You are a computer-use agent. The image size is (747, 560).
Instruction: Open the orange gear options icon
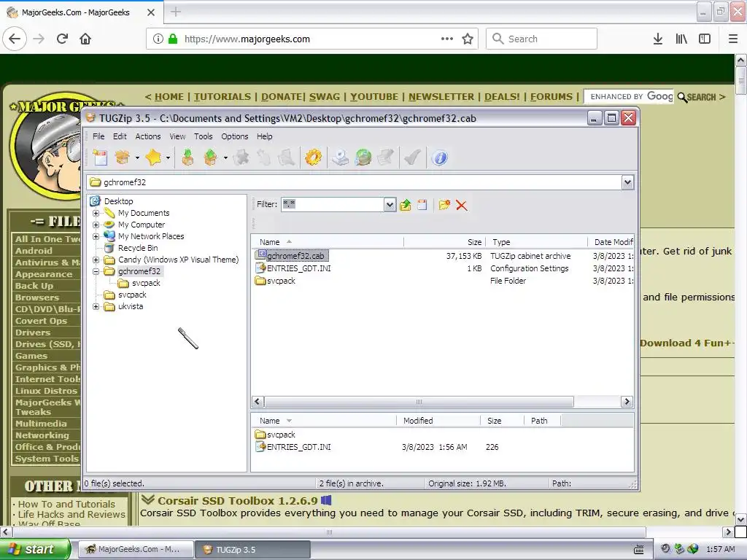tap(313, 157)
